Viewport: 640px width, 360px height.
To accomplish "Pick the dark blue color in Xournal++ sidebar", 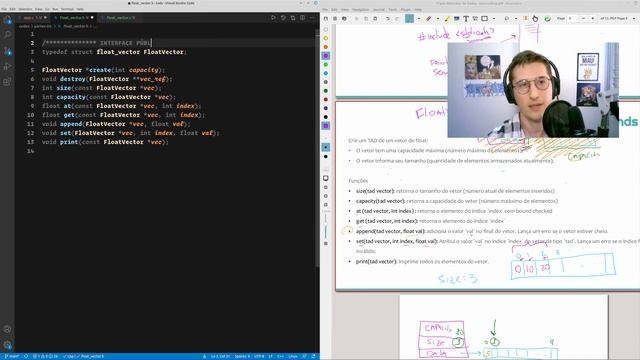I will click(326, 108).
